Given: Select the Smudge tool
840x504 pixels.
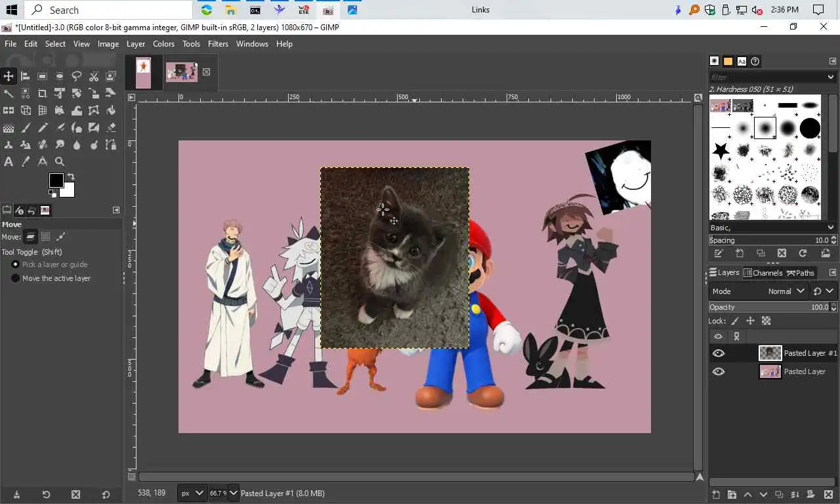Looking at the screenshot, I should click(60, 144).
